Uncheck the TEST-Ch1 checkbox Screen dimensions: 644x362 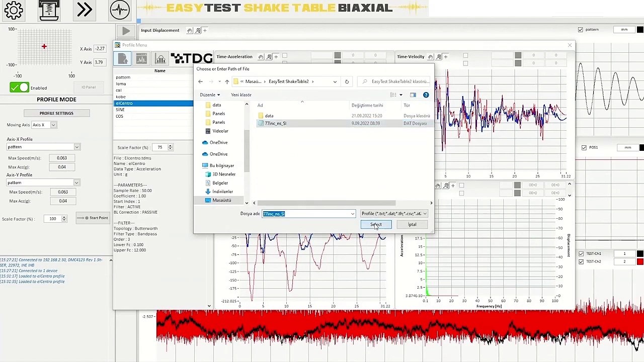581,254
